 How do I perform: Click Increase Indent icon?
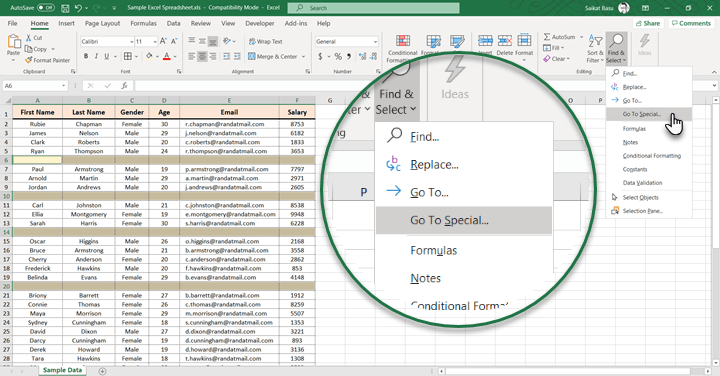pos(237,56)
